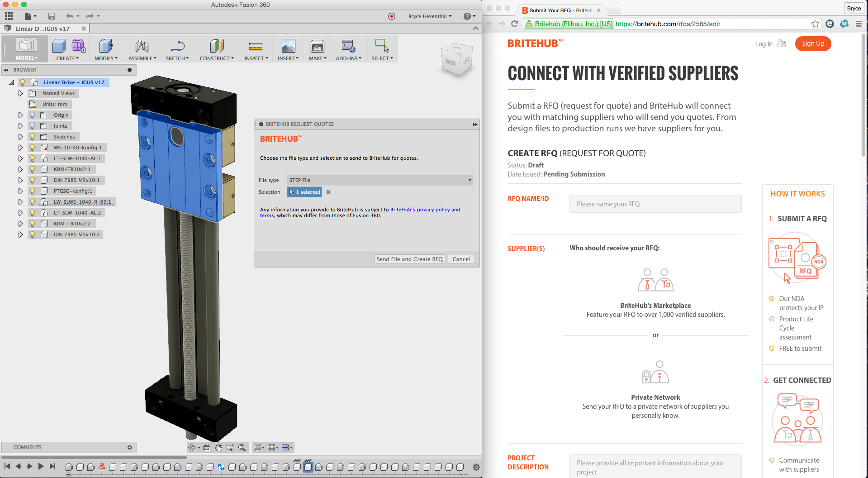The image size is (868, 478).
Task: Click the BRITEHUB logo in browser
Action: [535, 43]
